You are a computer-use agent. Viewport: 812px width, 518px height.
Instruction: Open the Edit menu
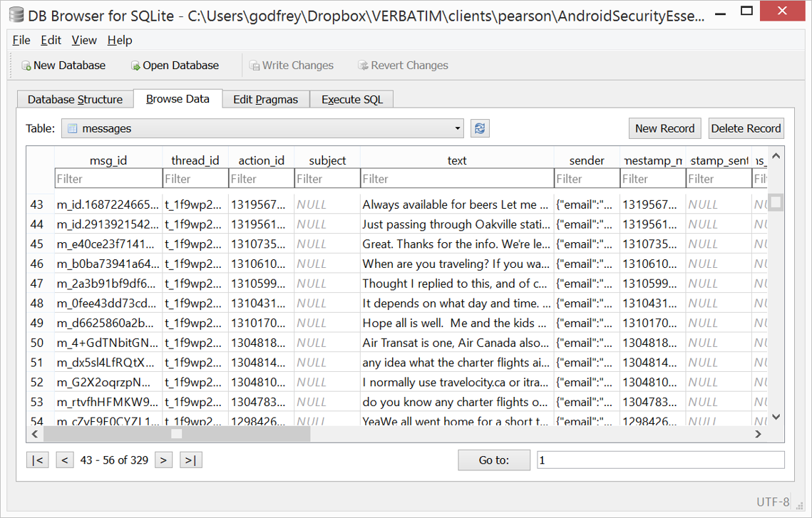click(51, 41)
